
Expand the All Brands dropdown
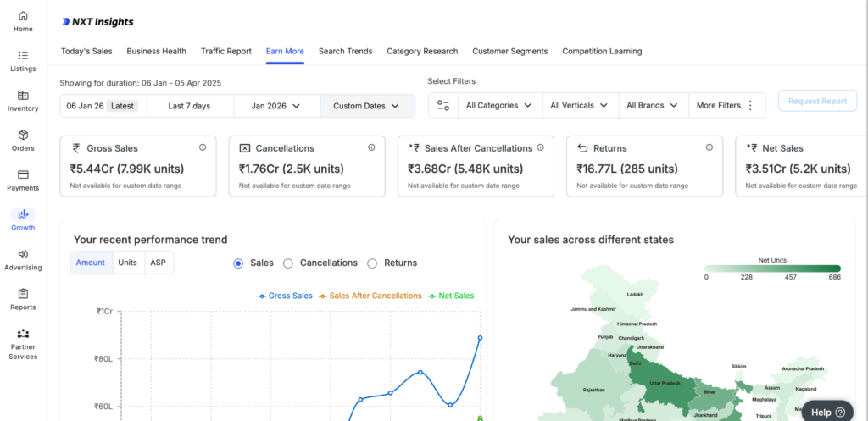(x=652, y=106)
